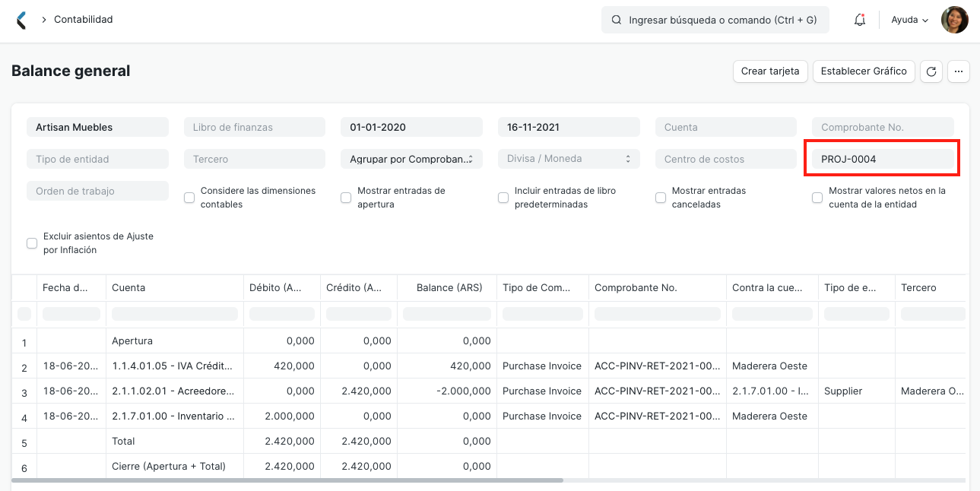Open the Divisa / Moneda dropdown
The height and width of the screenshot is (491, 980).
pos(569,159)
